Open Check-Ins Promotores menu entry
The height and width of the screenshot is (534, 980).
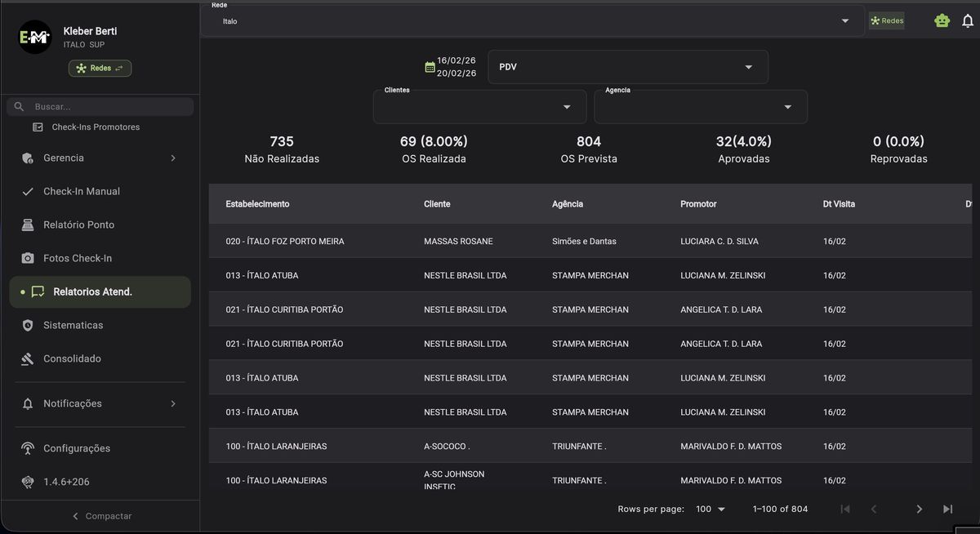coord(95,127)
